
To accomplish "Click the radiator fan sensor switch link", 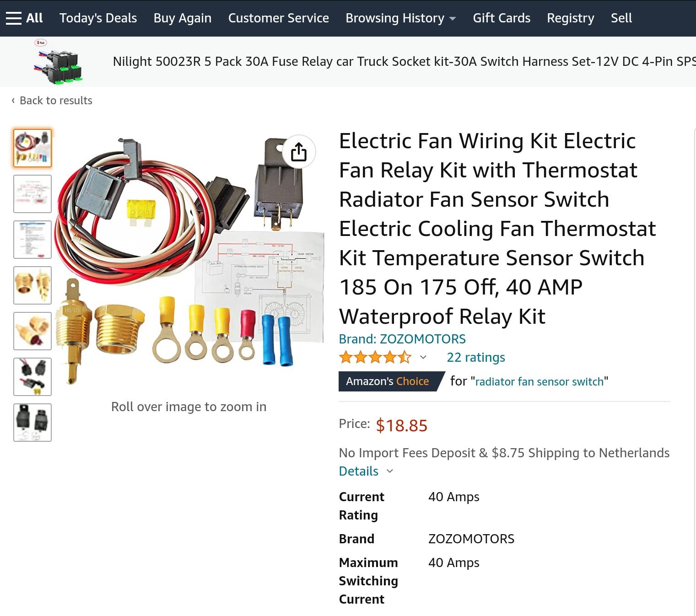I will point(540,381).
